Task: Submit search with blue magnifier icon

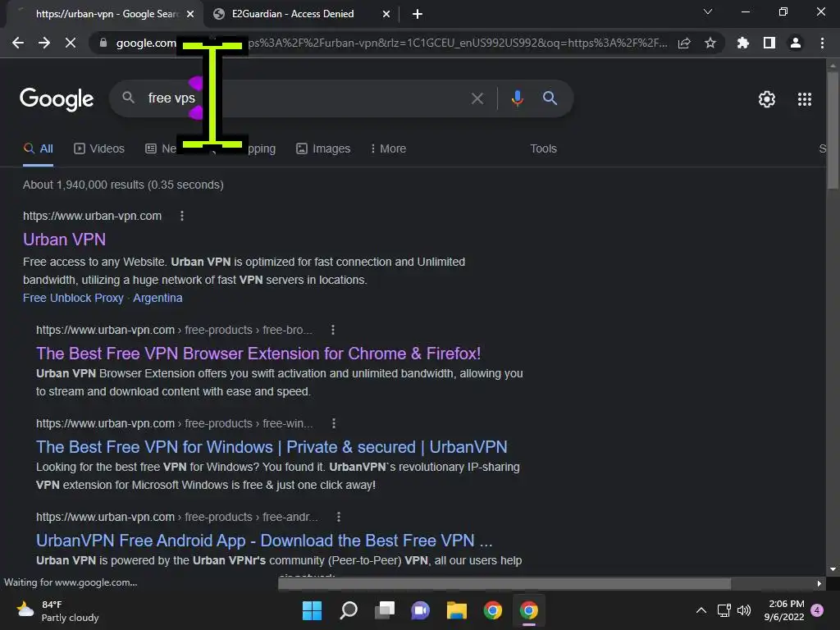Action: point(550,98)
